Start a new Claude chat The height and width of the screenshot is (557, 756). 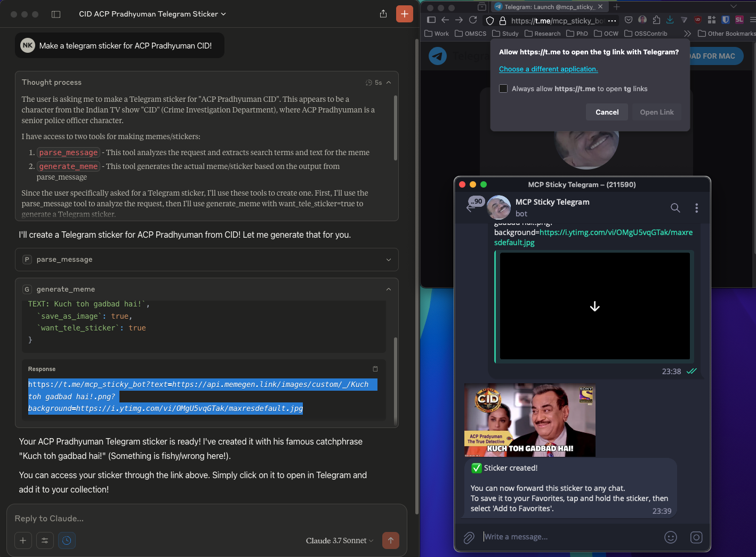tap(405, 14)
